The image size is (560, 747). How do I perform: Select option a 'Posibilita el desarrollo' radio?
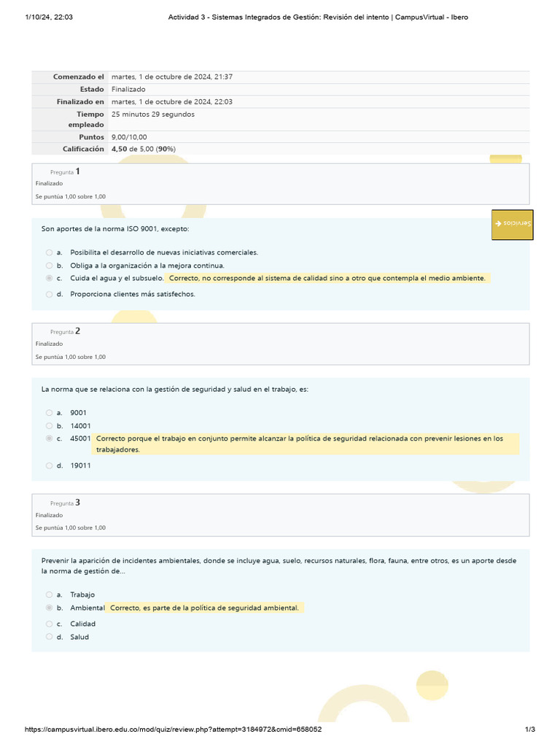point(49,252)
